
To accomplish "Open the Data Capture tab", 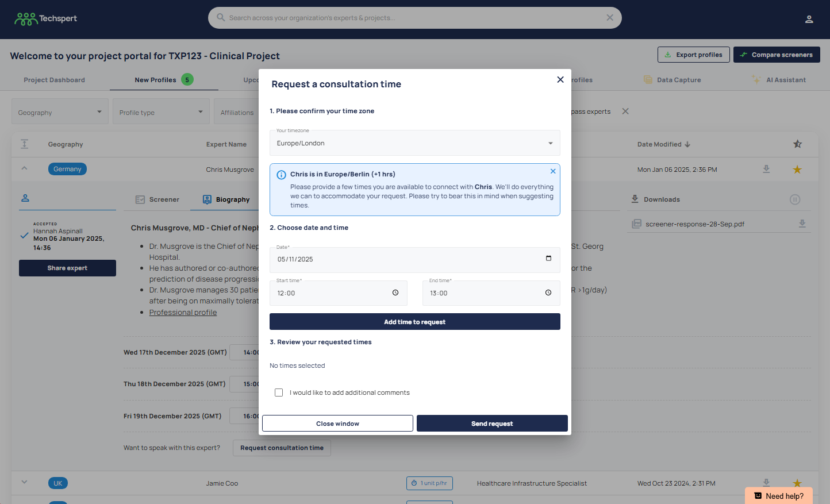I will tap(672, 80).
